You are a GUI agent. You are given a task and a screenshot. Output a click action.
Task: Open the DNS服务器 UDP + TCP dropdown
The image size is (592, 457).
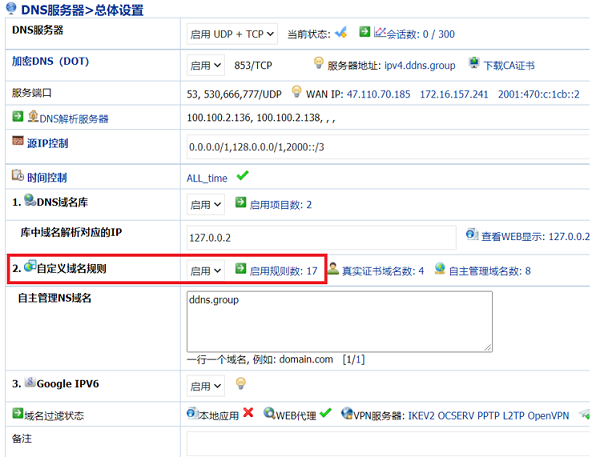[x=232, y=34]
